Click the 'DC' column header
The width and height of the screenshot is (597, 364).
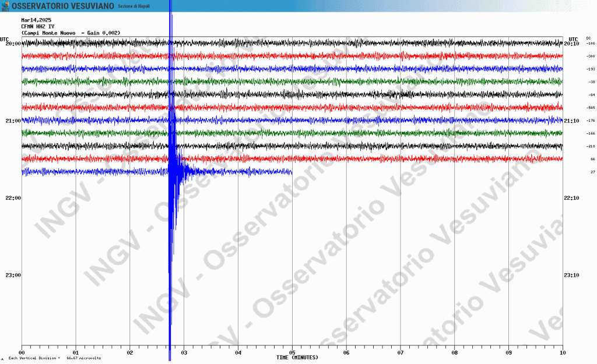pyautogui.click(x=589, y=38)
